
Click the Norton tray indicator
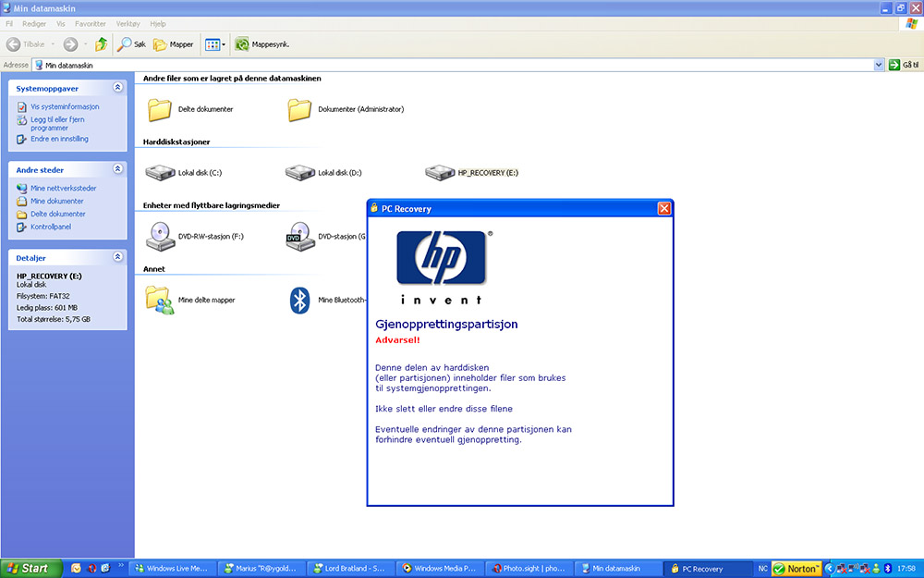tap(796, 569)
